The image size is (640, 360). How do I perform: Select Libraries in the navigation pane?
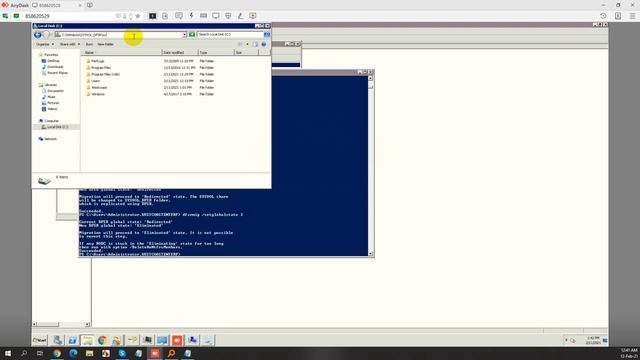tap(50, 85)
